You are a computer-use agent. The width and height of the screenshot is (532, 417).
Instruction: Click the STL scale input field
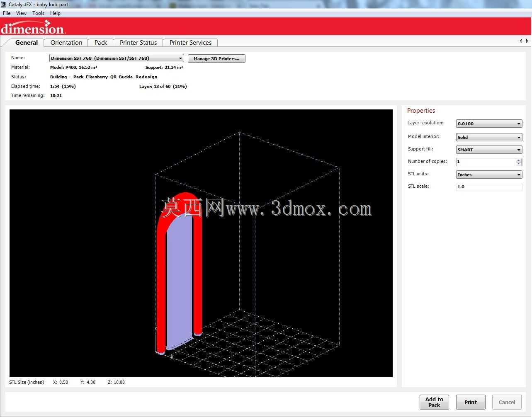tap(489, 187)
